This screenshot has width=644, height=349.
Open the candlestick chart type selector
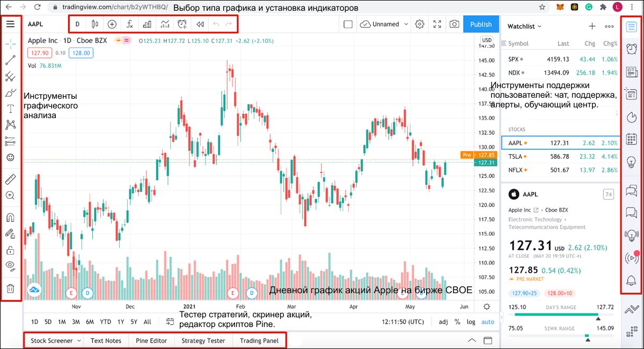click(95, 24)
